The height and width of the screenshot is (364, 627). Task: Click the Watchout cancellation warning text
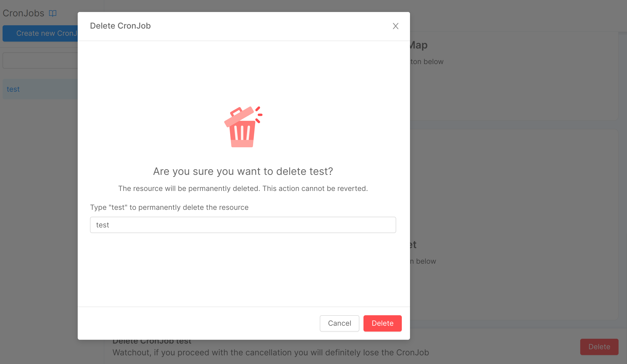point(271,353)
